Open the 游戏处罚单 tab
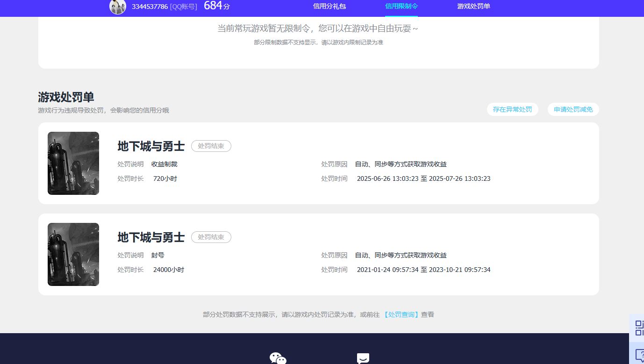This screenshot has height=364, width=644. [x=473, y=7]
